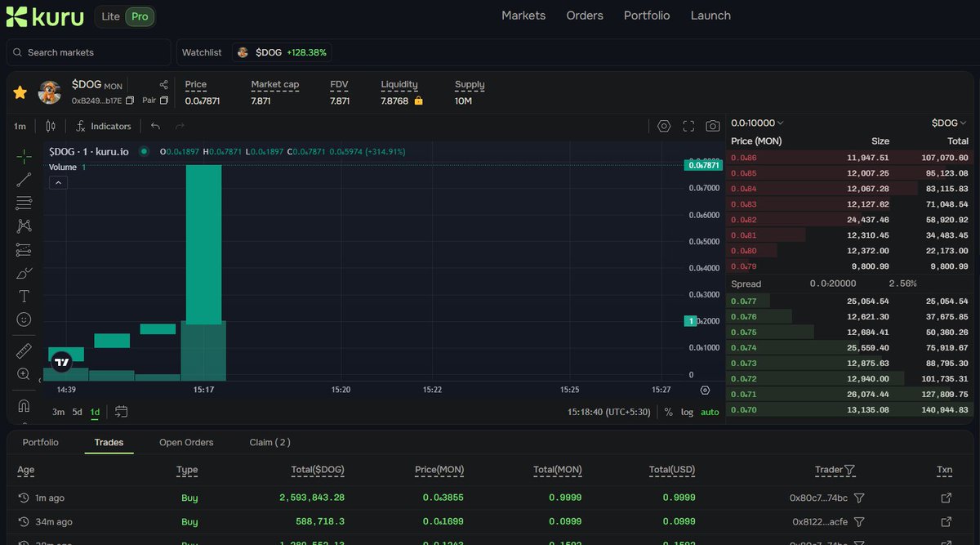Set the chart range to 1d

(95, 412)
